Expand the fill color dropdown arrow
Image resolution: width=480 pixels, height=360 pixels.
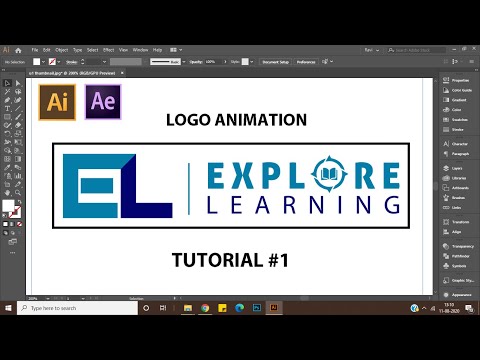[43, 62]
